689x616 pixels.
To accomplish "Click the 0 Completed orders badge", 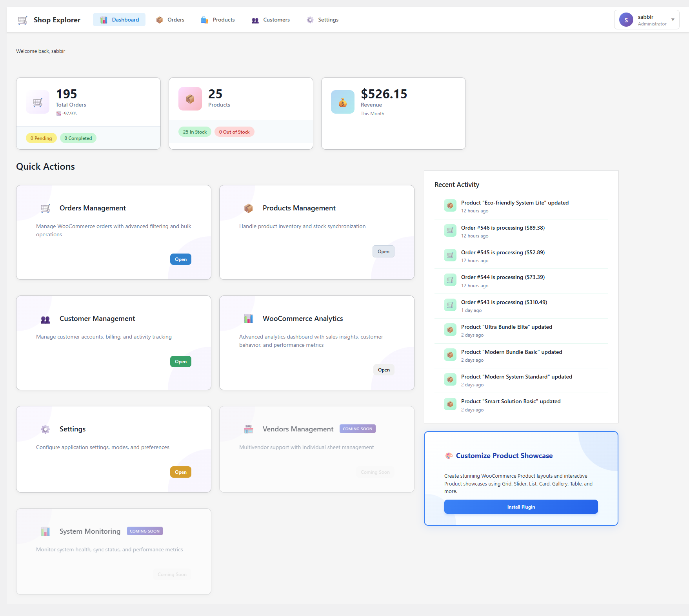I will click(x=78, y=138).
